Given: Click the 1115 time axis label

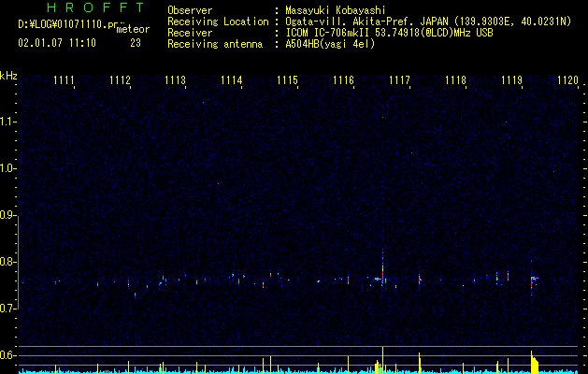Looking at the screenshot, I should 287,80.
